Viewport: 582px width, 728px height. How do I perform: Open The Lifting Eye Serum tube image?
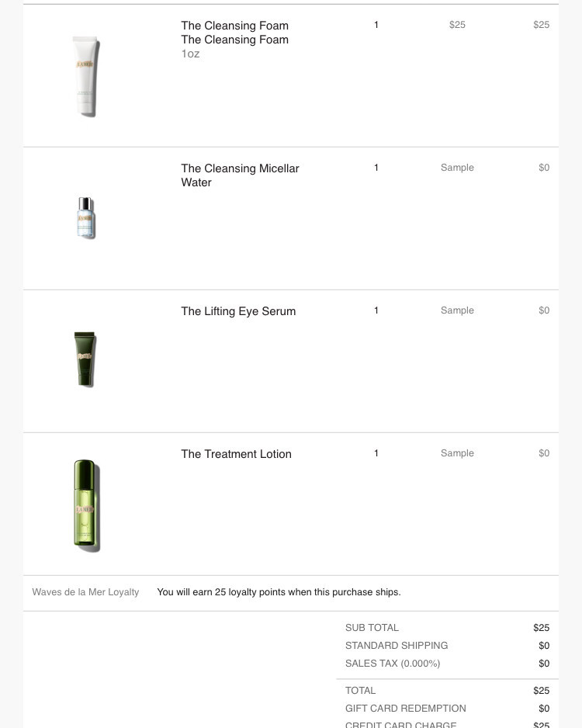(x=85, y=359)
